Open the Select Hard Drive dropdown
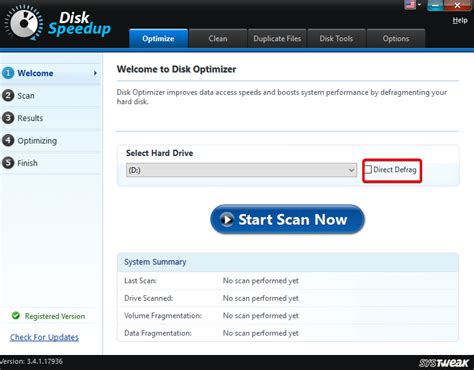The height and width of the screenshot is (370, 474). click(241, 170)
